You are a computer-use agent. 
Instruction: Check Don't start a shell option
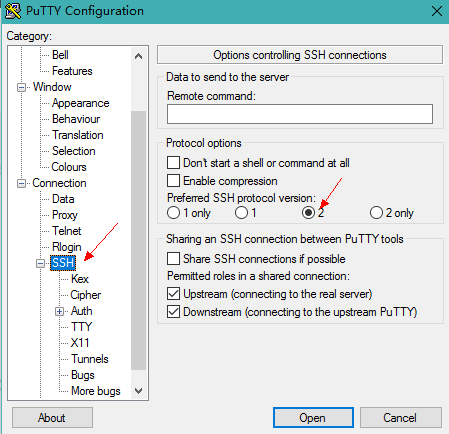tap(173, 163)
